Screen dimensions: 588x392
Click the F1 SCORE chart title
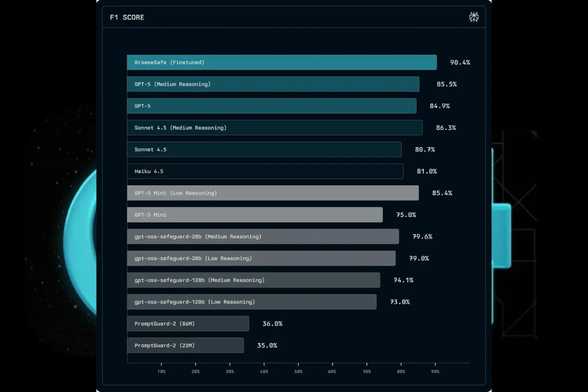(x=127, y=17)
